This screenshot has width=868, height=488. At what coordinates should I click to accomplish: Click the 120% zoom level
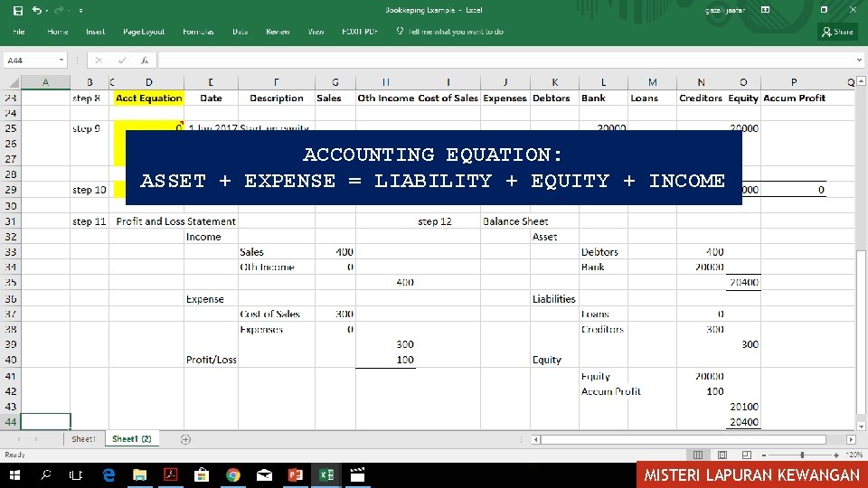point(854,455)
